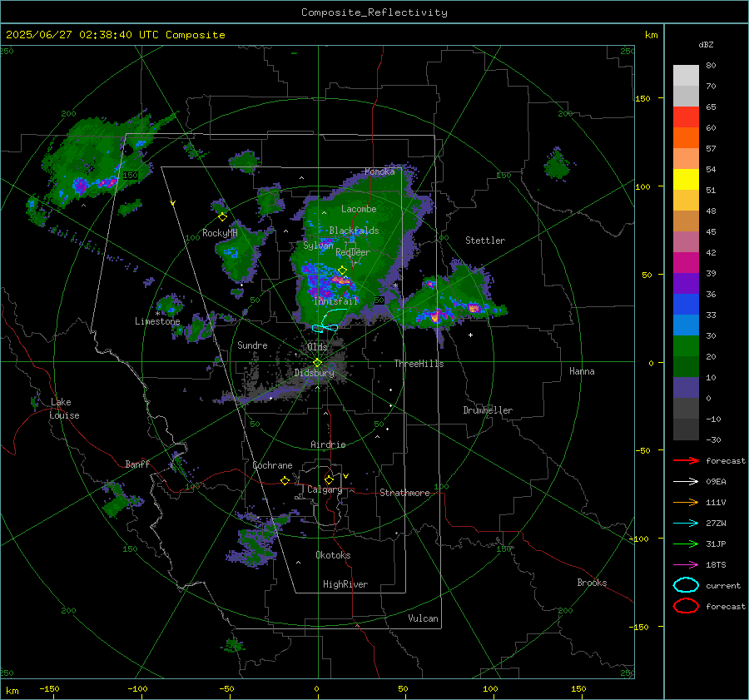Screen dimensions: 749x700
Task: Select the Banff label
Action: [x=137, y=464]
